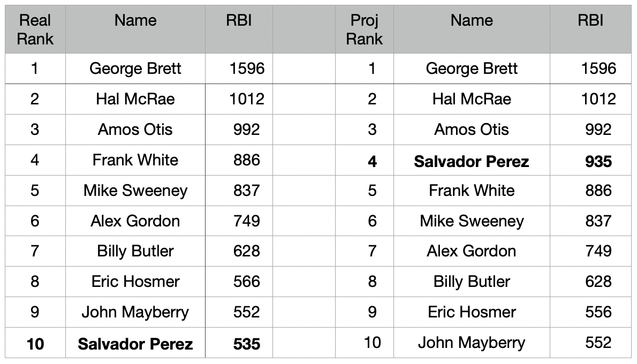Click Amos Otis in the Real Rank table
The width and height of the screenshot is (637, 364).
click(x=135, y=130)
